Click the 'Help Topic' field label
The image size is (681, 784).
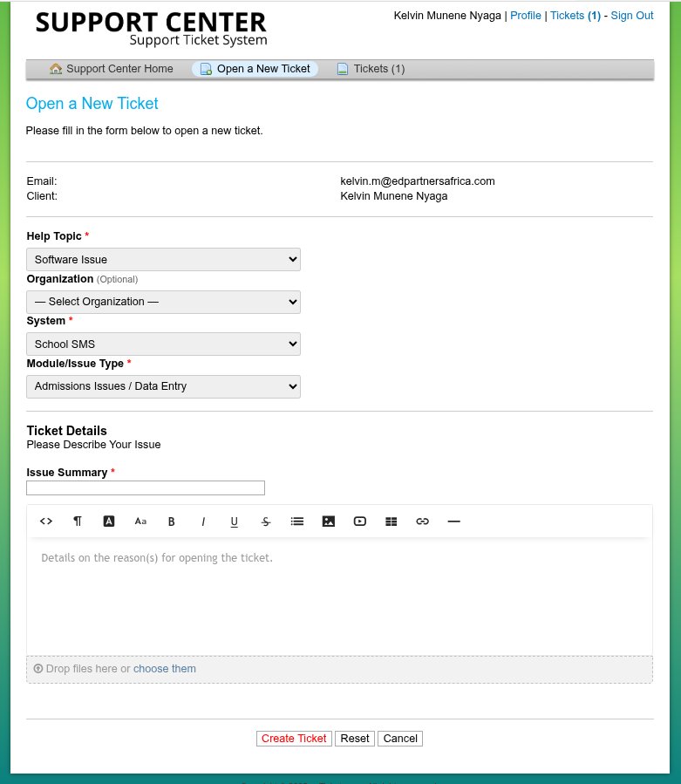(54, 236)
